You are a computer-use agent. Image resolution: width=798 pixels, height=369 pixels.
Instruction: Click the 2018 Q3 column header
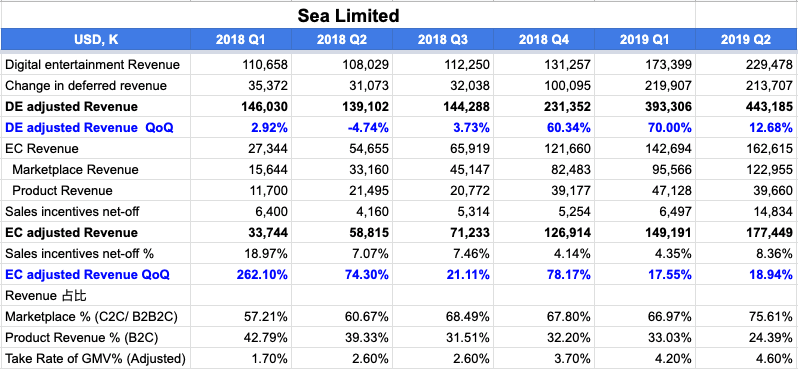[443, 39]
